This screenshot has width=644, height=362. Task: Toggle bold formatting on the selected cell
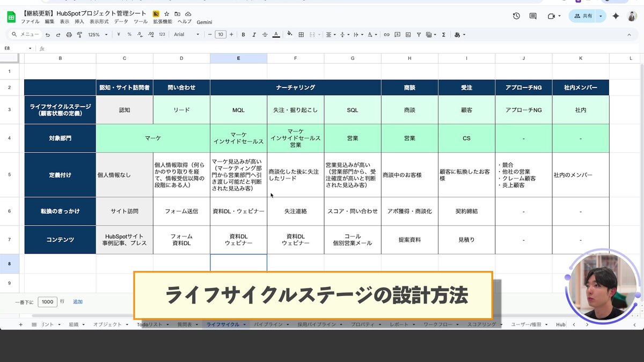pos(244,34)
